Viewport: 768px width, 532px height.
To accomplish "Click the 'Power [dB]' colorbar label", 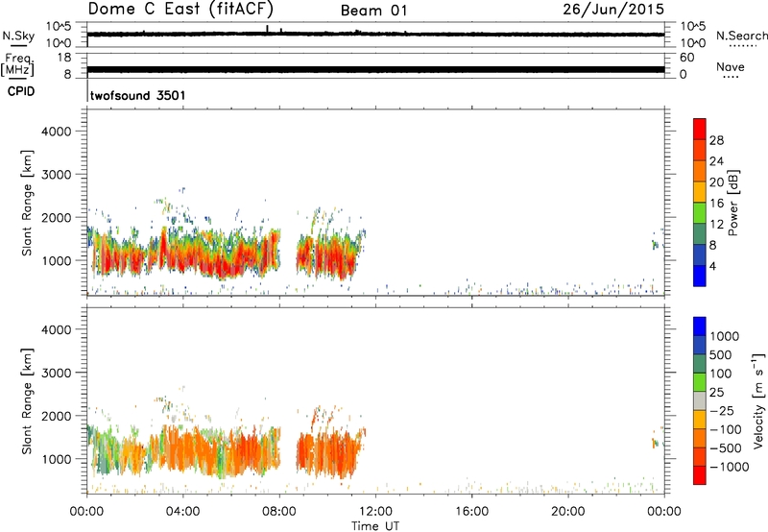I will (732, 203).
